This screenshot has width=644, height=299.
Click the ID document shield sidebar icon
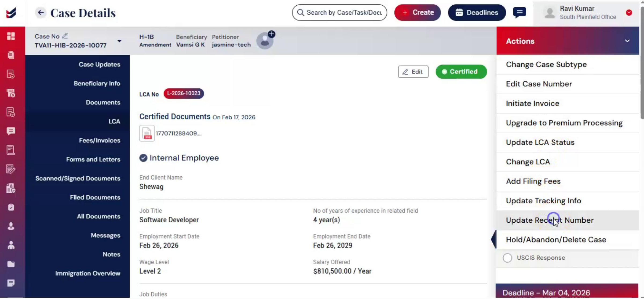[11, 188]
